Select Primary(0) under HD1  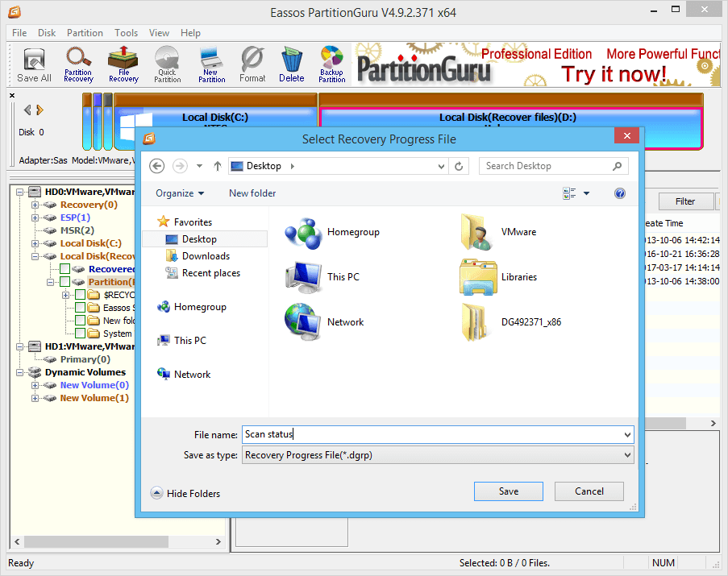85,359
